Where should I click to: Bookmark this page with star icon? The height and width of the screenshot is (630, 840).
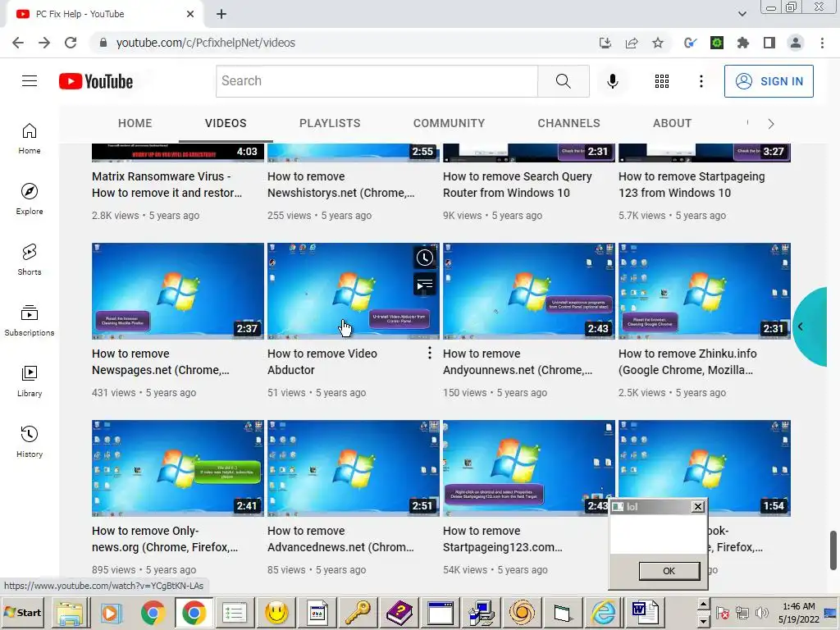coord(658,43)
